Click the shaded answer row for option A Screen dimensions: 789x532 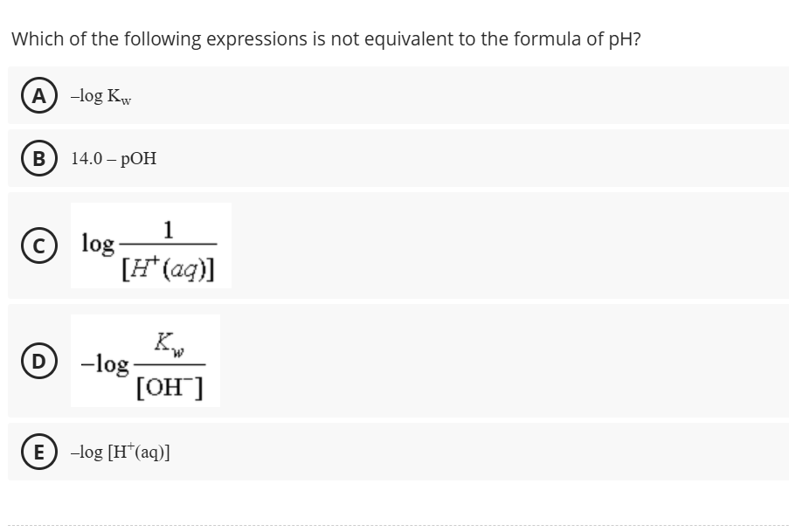[x=393, y=95]
